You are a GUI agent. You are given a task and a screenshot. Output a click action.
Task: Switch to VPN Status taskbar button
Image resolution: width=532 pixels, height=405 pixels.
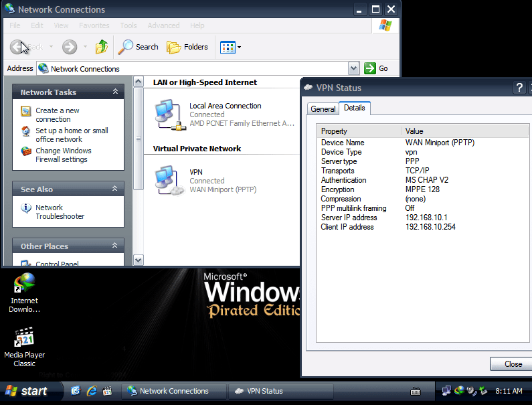(x=281, y=391)
